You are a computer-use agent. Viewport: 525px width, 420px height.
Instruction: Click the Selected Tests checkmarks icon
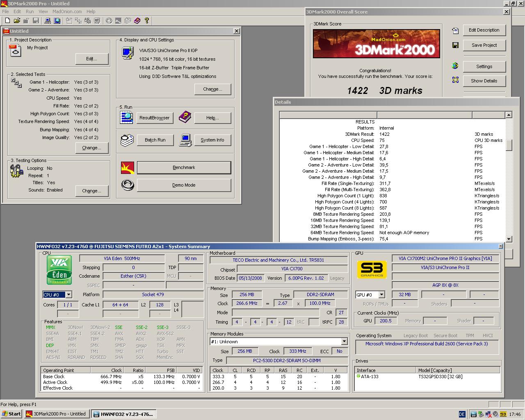16,83
